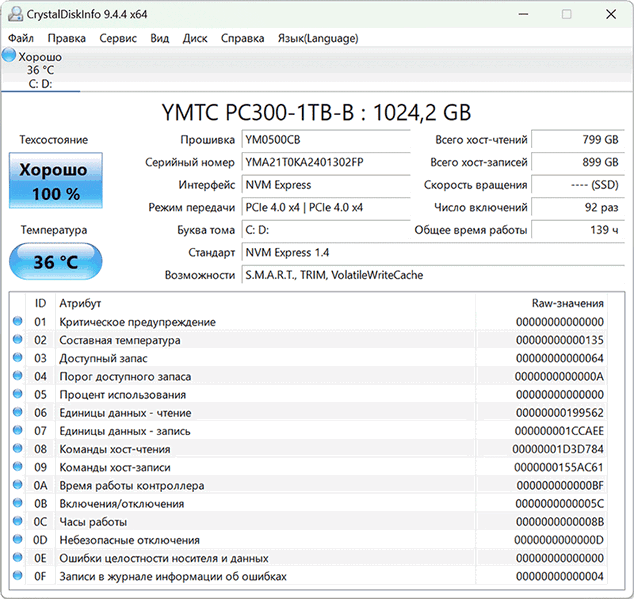Select the Составная температура attribute text
The height and width of the screenshot is (599, 634).
120,341
